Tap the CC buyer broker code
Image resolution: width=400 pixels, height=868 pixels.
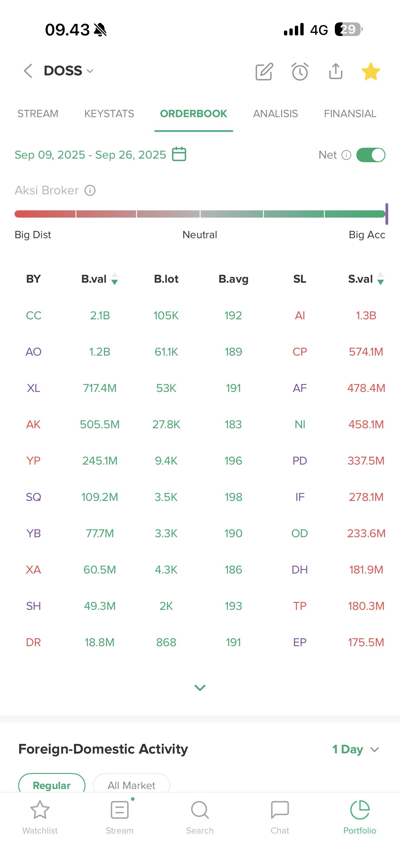(x=33, y=315)
